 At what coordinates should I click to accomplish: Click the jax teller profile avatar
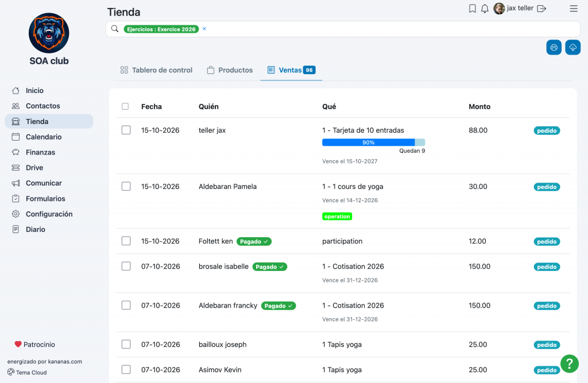(499, 8)
